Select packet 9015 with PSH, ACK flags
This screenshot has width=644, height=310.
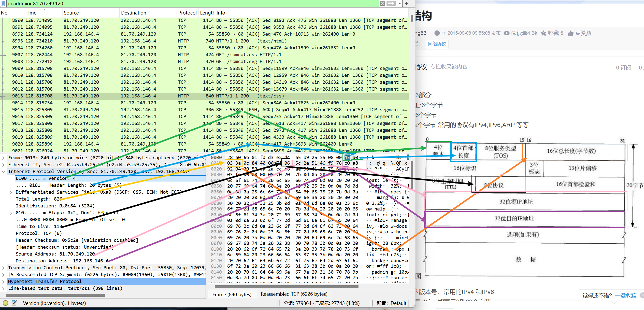tap(204, 109)
